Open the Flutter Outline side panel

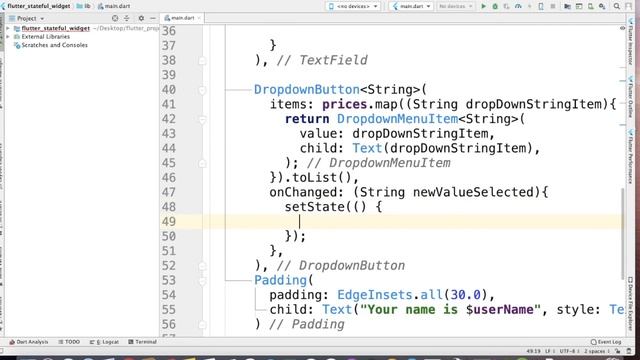click(631, 97)
